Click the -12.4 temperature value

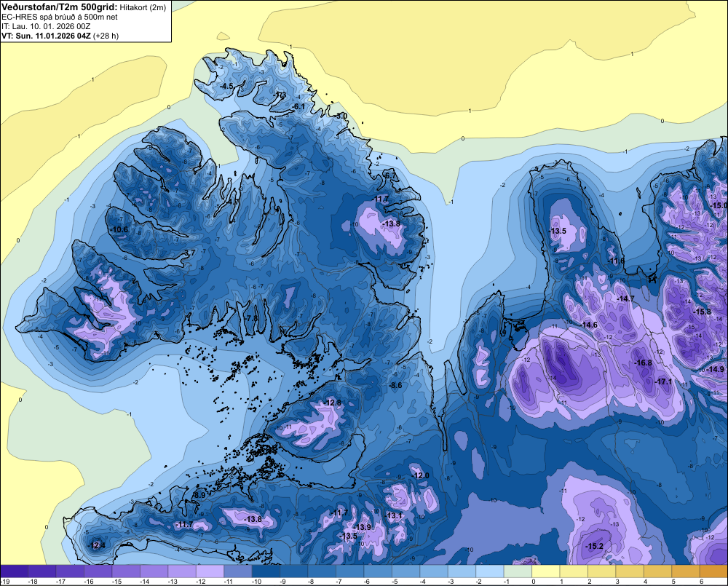click(97, 545)
